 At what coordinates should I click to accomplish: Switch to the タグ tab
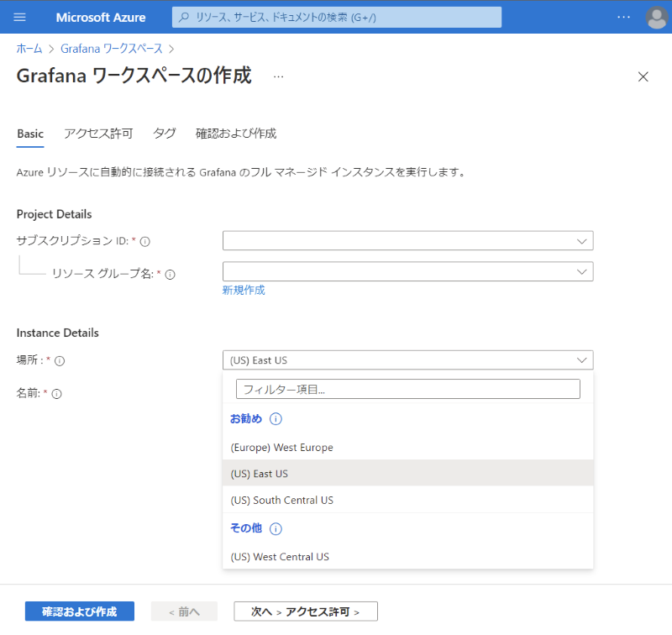(x=165, y=134)
